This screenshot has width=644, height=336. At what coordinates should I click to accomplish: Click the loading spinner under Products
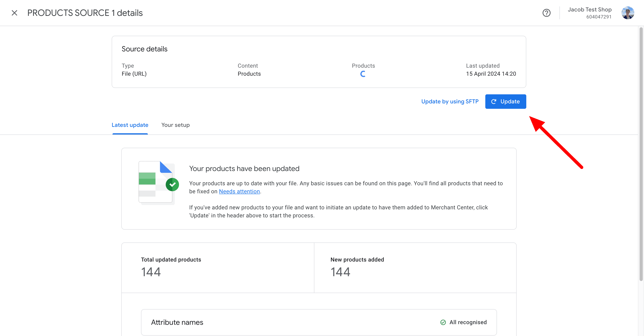coord(363,74)
